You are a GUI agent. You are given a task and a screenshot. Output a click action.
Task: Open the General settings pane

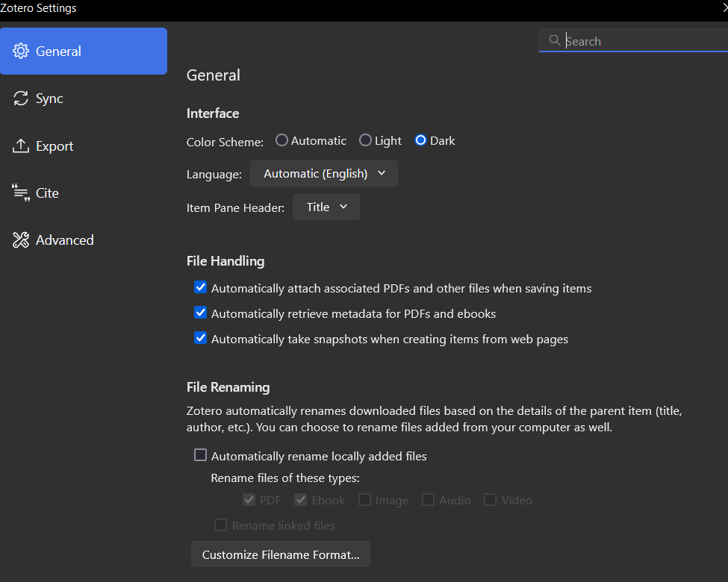pos(84,51)
